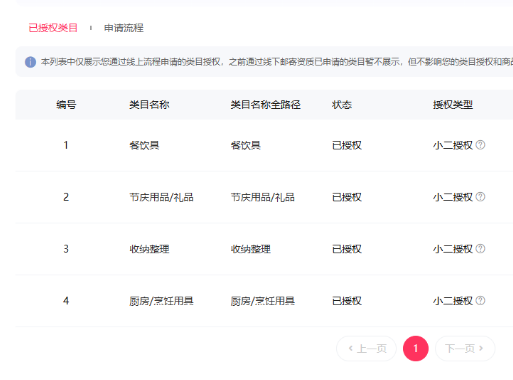Click row number 2 cell
Screen dimensions: 513x380
pyautogui.click(x=66, y=197)
